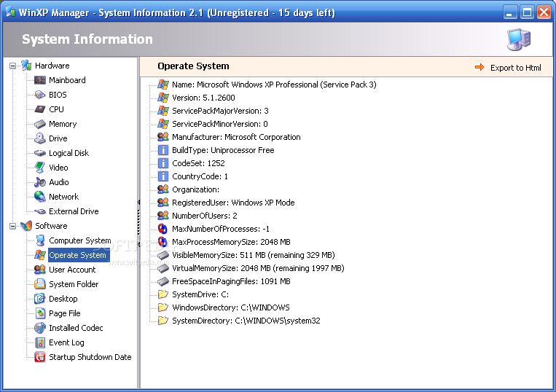Click the CodeSet: 1252 row
The image size is (556, 392).
tap(198, 163)
